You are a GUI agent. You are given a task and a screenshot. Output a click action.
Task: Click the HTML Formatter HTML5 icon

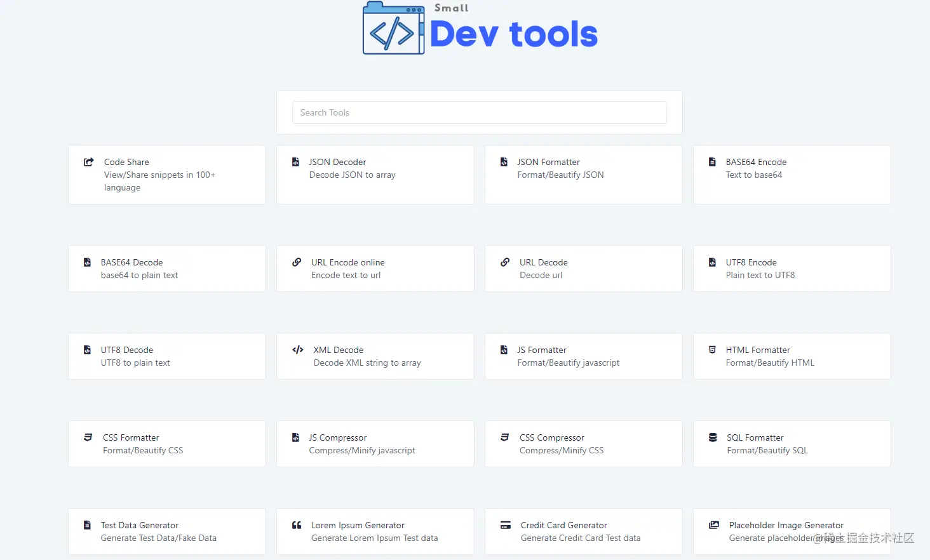[712, 350]
